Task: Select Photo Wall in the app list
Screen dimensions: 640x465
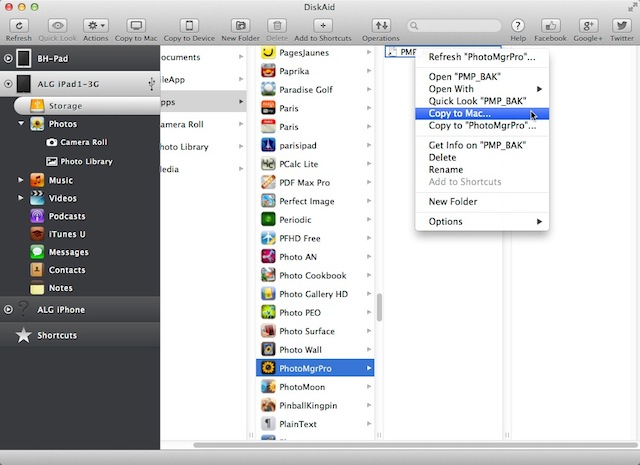Action: [315, 349]
